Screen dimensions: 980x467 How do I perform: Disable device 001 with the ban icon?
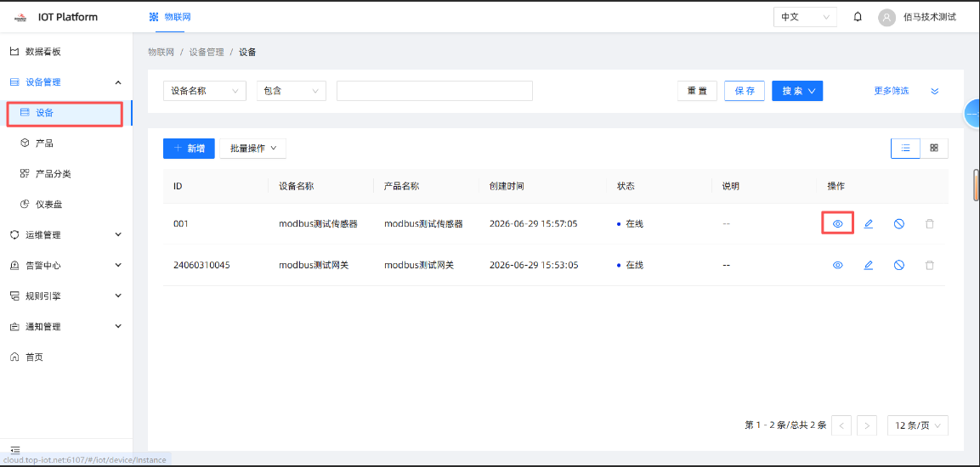click(898, 223)
